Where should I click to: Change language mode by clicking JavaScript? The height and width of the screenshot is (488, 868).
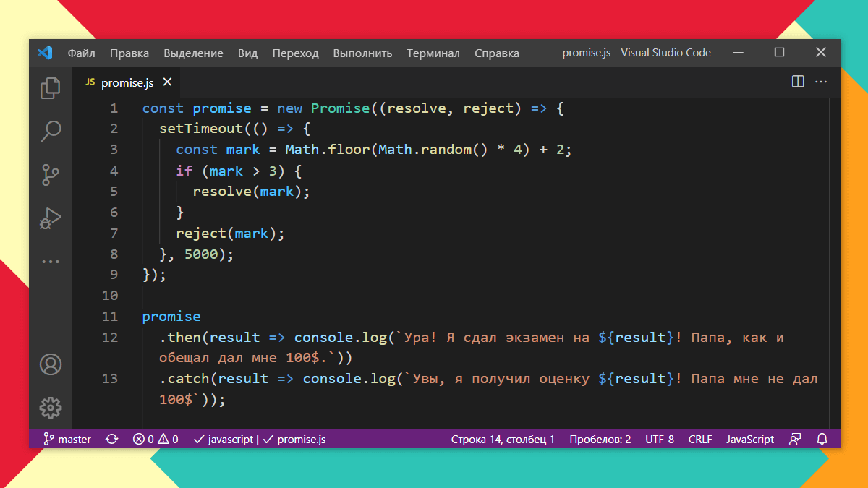tap(750, 439)
